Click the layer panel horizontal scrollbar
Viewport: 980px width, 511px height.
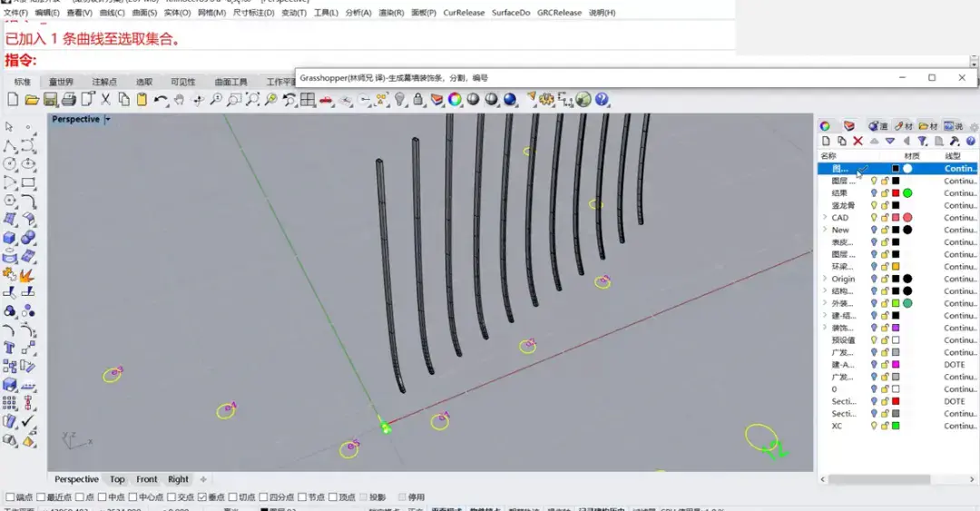878,479
